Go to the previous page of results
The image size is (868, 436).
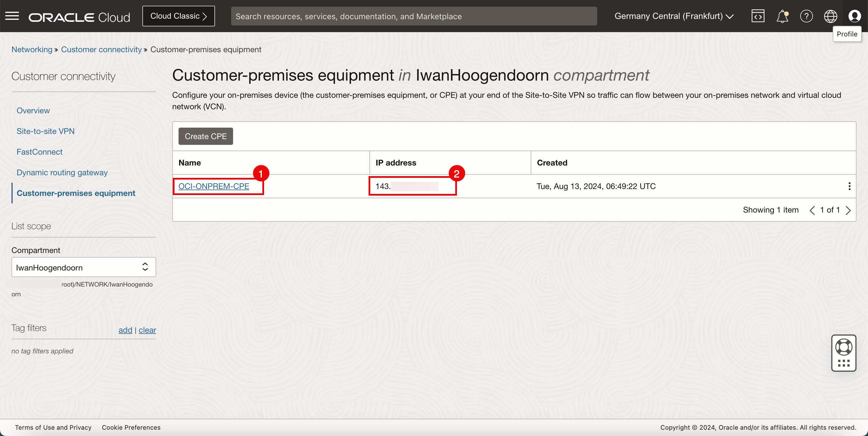[x=812, y=210]
